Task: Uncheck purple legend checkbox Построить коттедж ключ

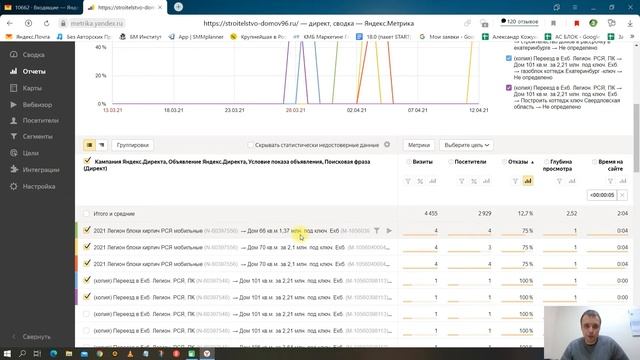Action: [509, 88]
